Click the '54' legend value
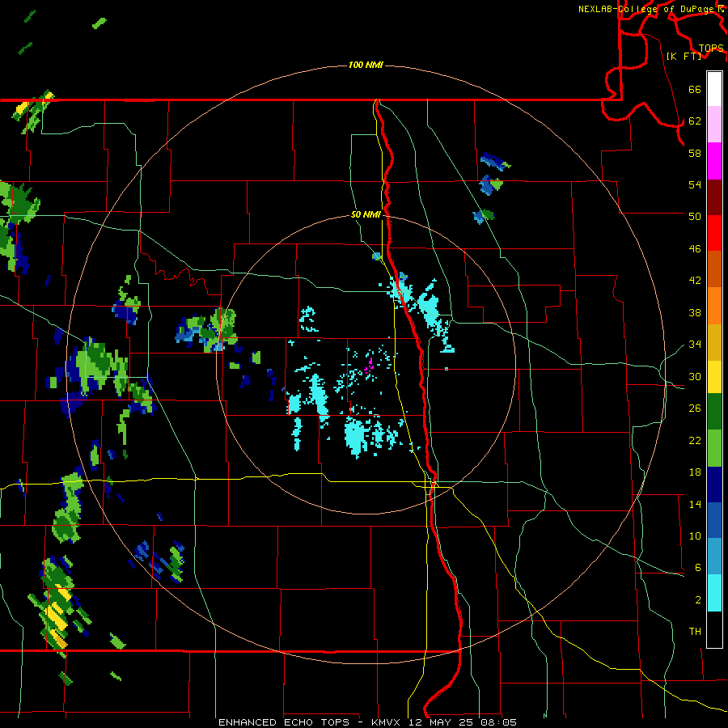728x728 pixels. click(695, 184)
